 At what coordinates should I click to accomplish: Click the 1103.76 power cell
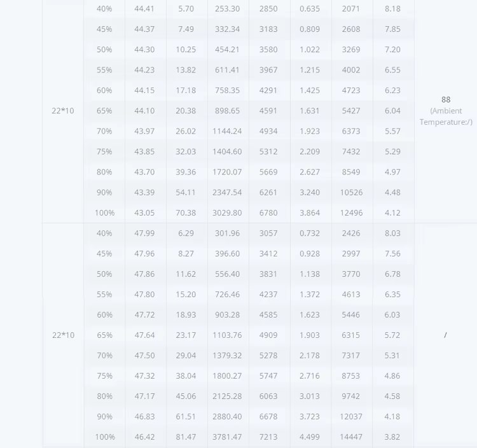tap(227, 335)
